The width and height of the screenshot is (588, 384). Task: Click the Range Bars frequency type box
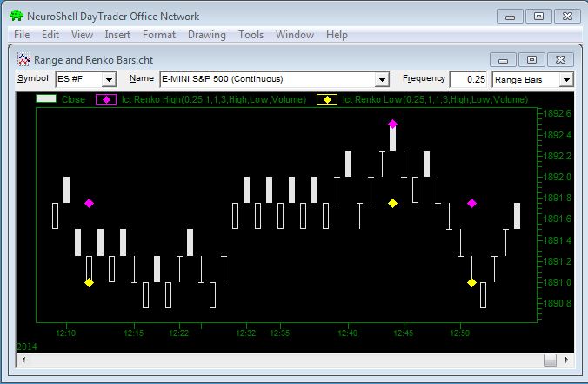click(526, 79)
